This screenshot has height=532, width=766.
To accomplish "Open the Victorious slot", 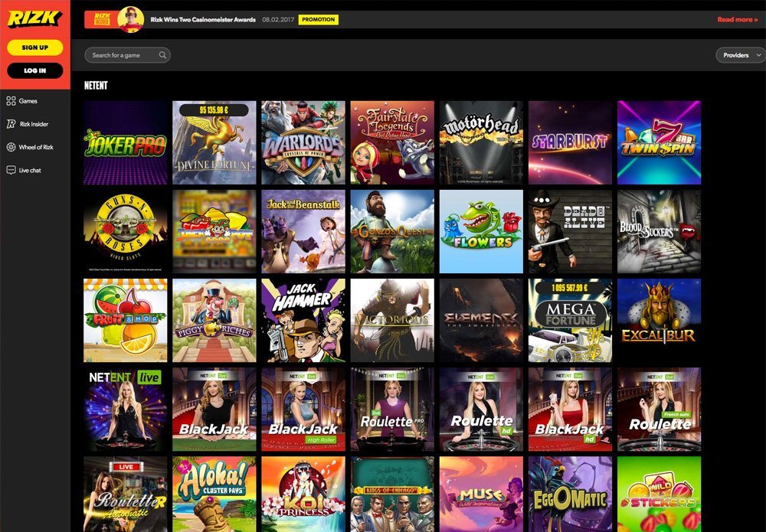I will point(391,320).
